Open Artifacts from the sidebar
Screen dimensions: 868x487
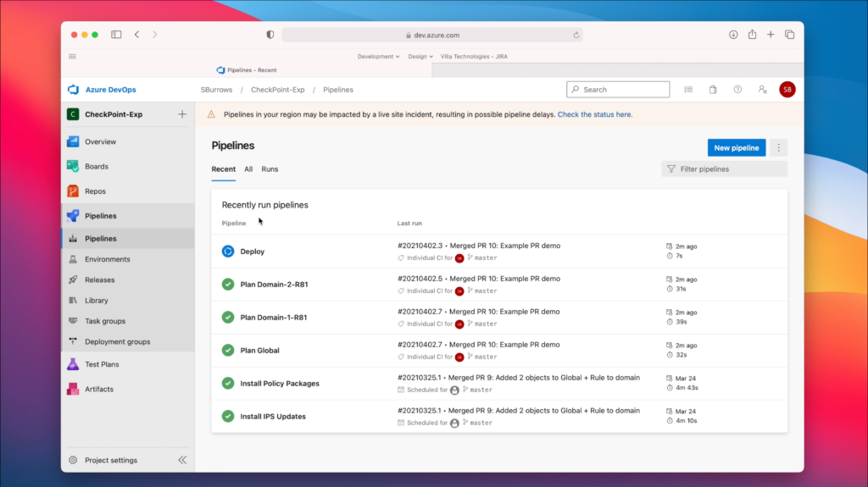(x=99, y=389)
